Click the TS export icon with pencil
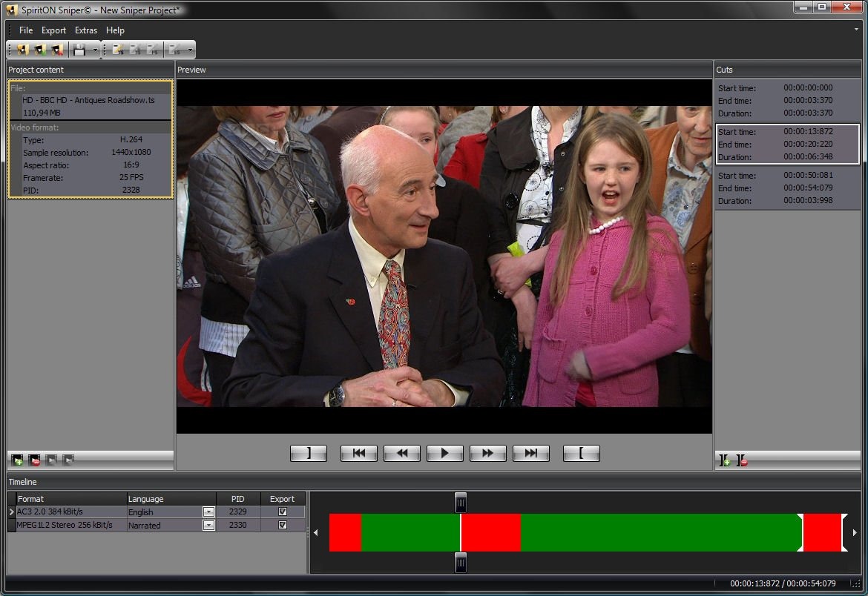Image resolution: width=868 pixels, height=596 pixels. click(x=117, y=50)
